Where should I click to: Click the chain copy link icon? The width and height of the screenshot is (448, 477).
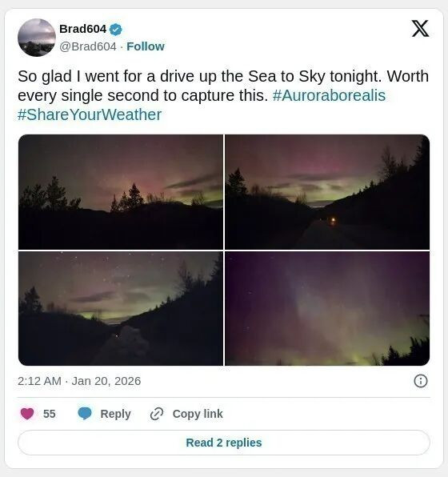tap(157, 414)
